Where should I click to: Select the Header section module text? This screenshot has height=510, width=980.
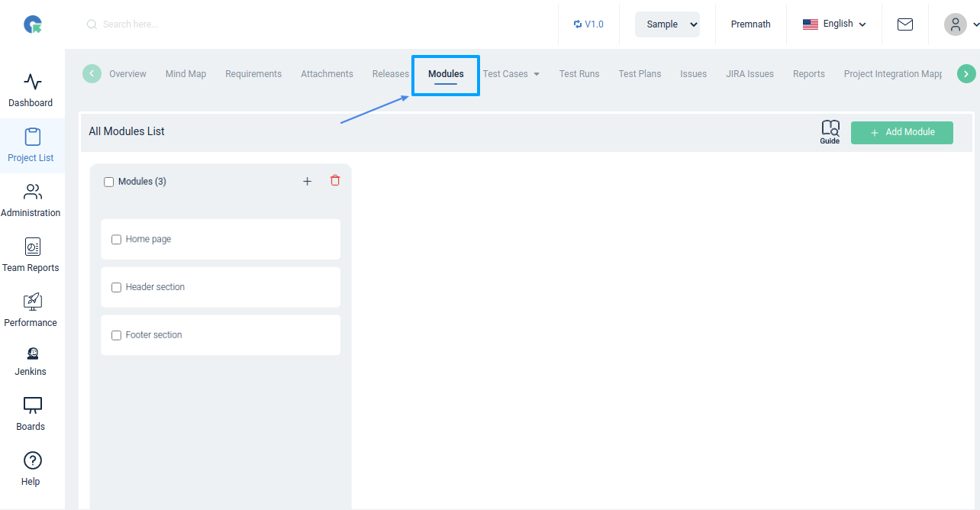(x=155, y=288)
